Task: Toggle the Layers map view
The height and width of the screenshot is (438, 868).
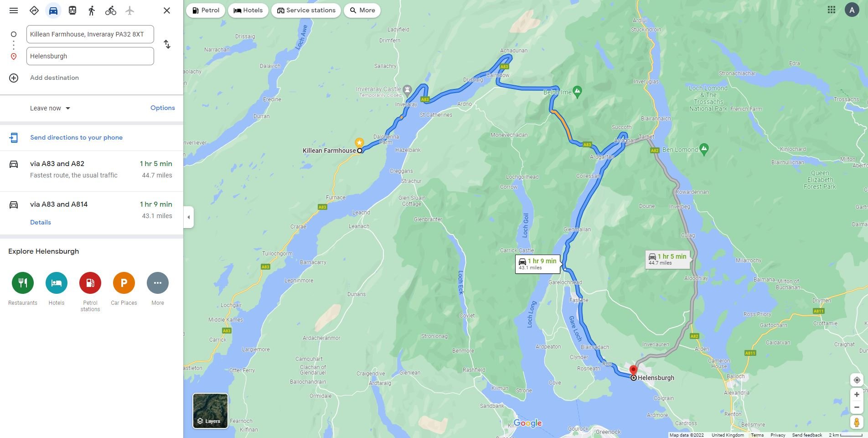Action: 210,411
